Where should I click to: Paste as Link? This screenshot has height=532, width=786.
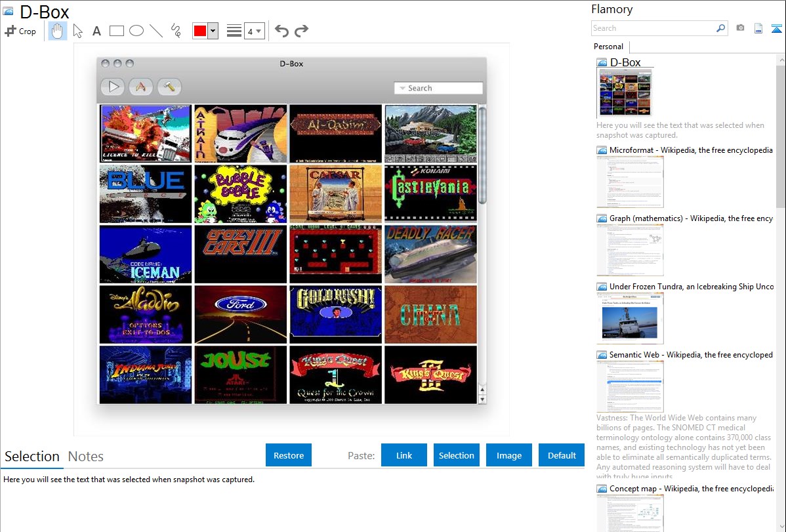click(x=404, y=455)
